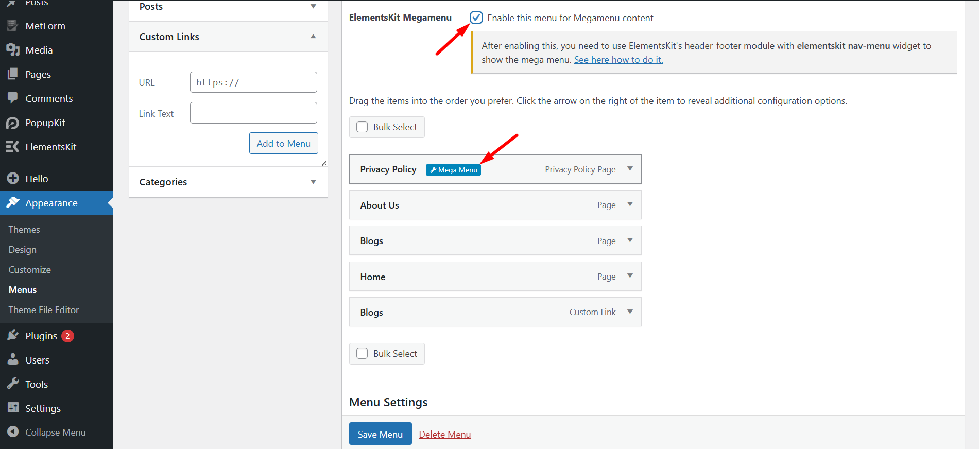Click the Collapse Menu arrow icon
This screenshot has width=980, height=449.
pos(13,432)
